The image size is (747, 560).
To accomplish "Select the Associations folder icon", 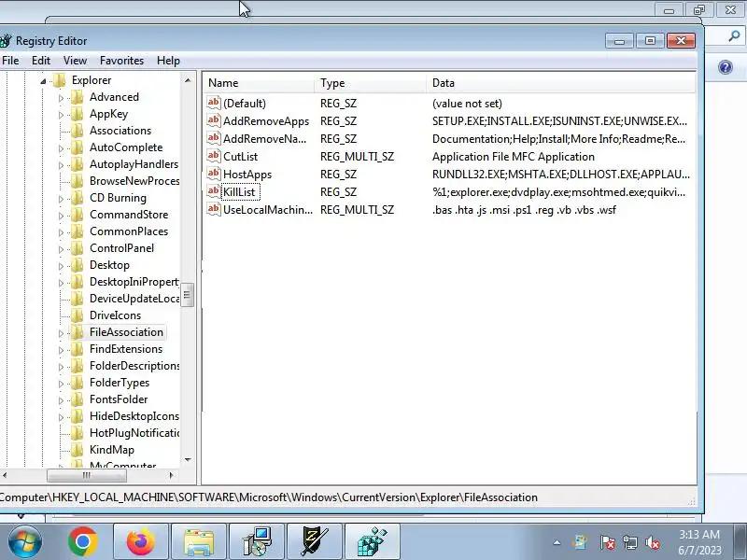I will (77, 131).
